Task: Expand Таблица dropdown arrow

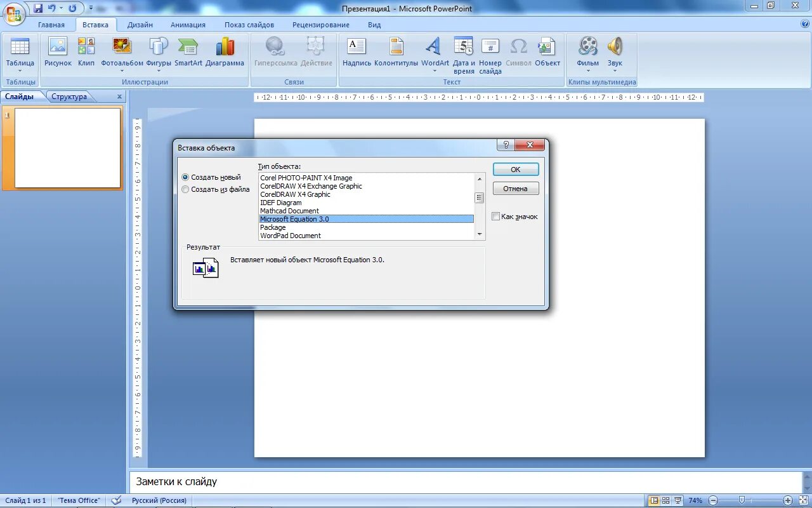Action: pos(20,72)
